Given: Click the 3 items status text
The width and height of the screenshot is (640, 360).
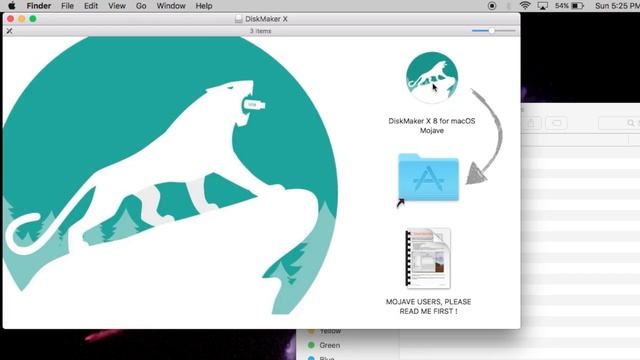Looking at the screenshot, I should coord(260,31).
